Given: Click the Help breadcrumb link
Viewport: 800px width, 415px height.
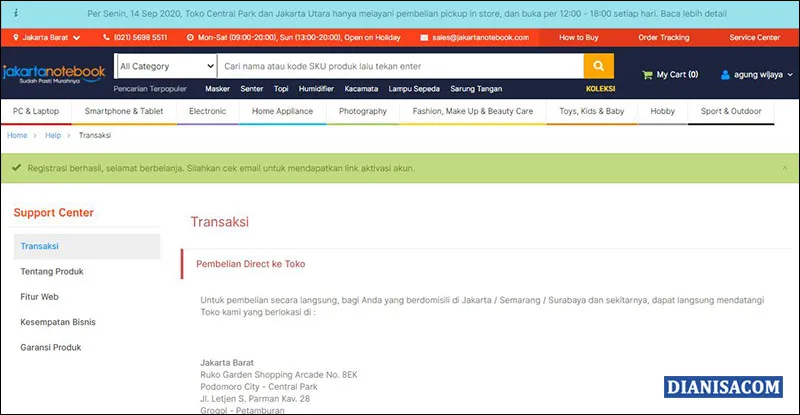Looking at the screenshot, I should tap(53, 135).
